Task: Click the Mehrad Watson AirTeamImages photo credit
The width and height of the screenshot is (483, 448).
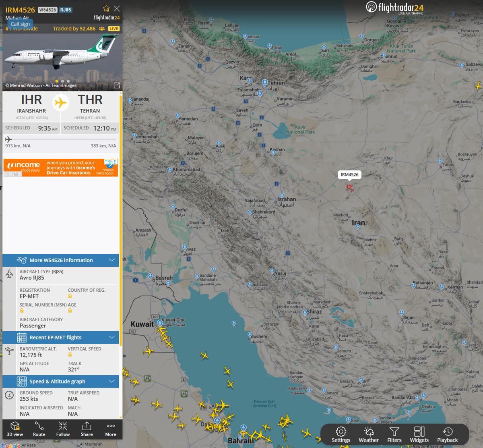Action: [x=41, y=85]
